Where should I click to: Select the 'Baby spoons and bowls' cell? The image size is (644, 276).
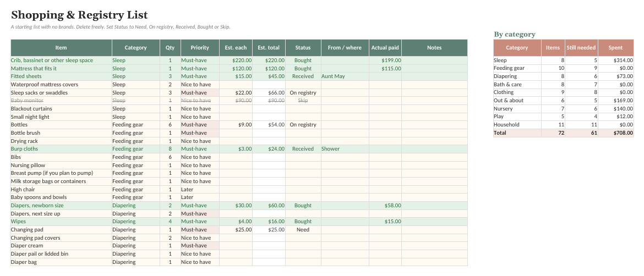(x=61, y=197)
